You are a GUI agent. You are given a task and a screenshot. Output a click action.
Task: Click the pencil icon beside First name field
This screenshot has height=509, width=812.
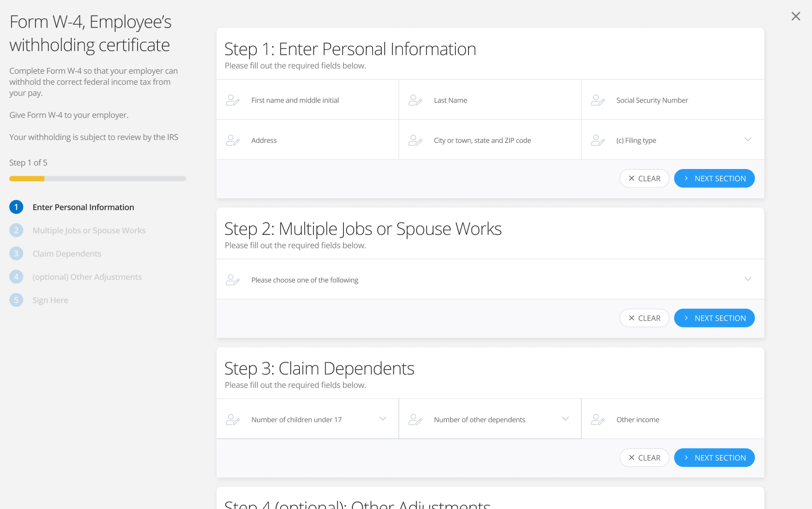(233, 100)
